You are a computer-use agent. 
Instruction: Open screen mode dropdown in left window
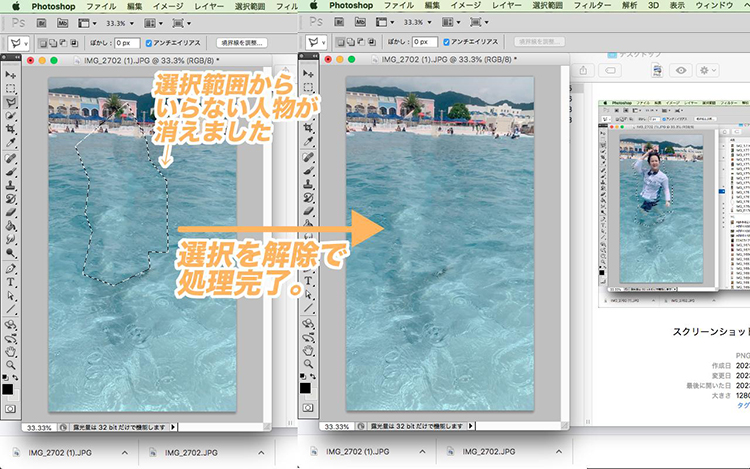click(181, 23)
